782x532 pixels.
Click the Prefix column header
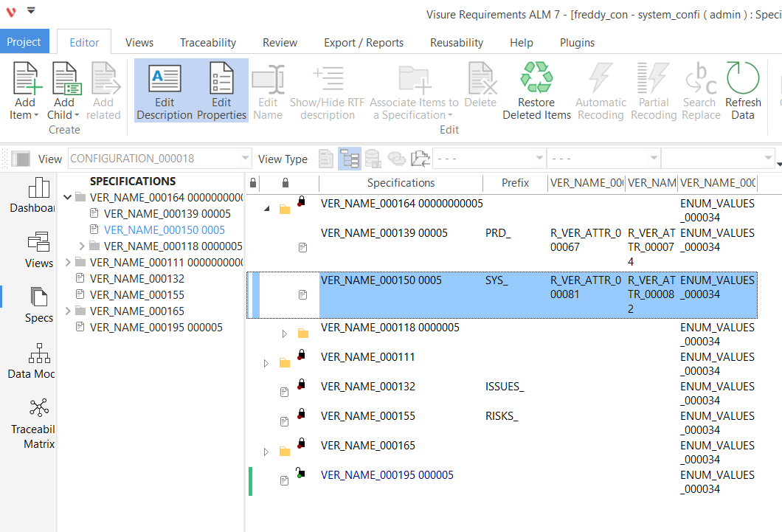[x=515, y=183]
